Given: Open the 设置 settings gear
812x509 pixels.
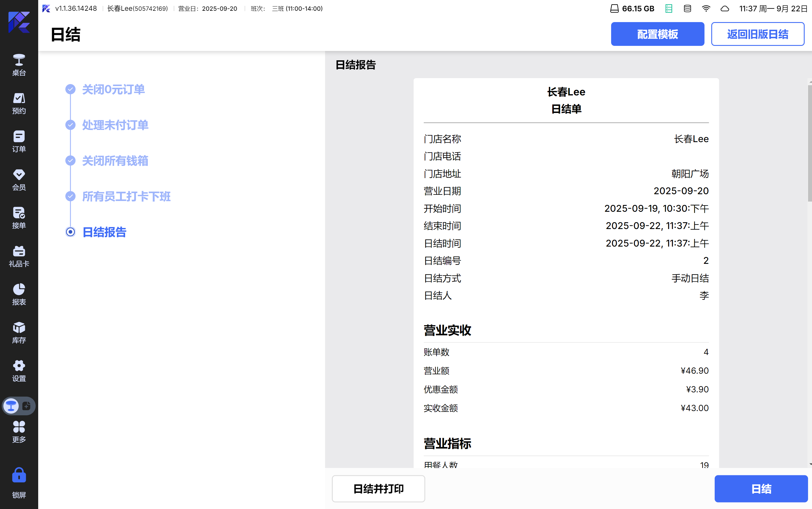Looking at the screenshot, I should coord(19,370).
